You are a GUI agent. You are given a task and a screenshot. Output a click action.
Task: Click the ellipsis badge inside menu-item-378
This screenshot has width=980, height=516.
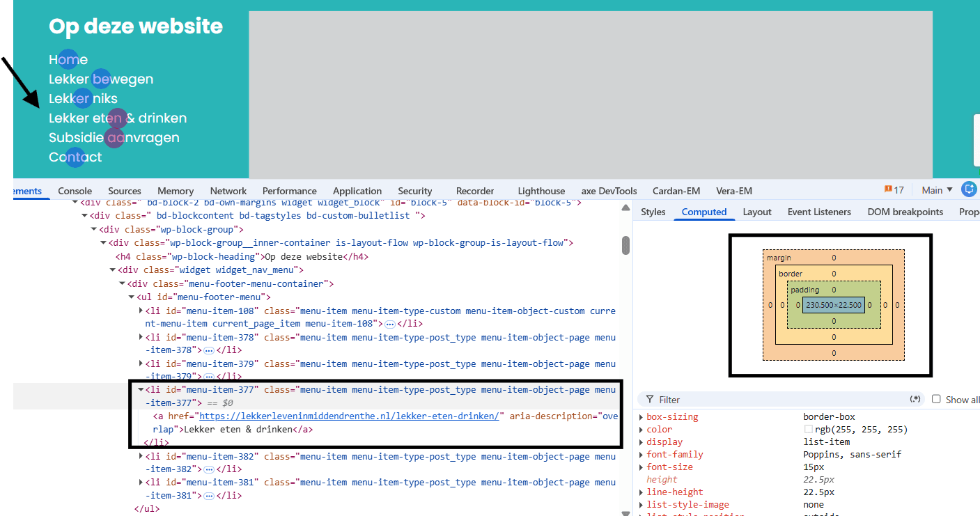point(208,350)
